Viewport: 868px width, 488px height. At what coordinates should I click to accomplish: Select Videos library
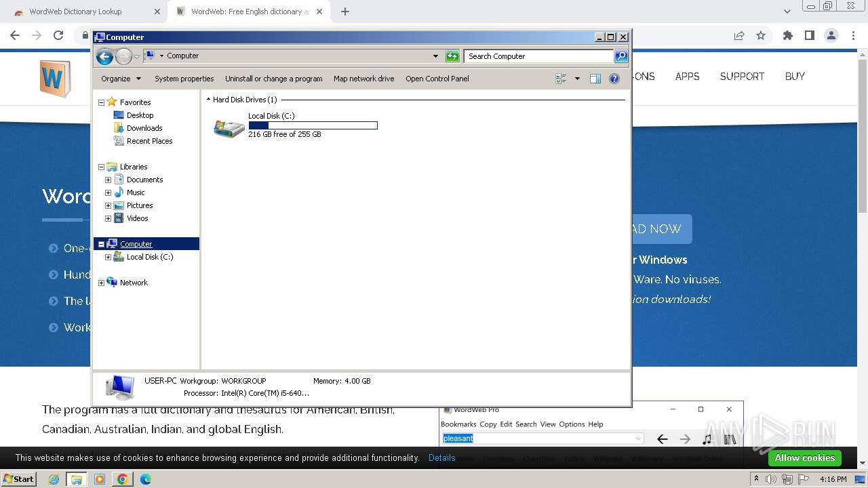coord(137,218)
